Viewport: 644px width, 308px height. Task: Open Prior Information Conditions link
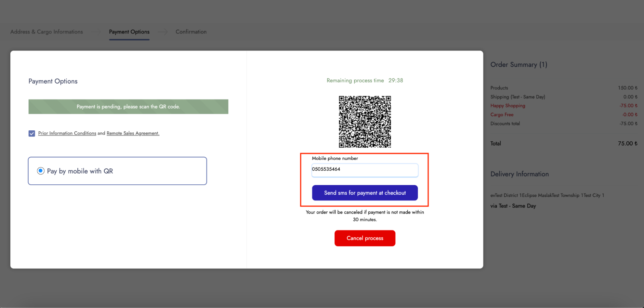(x=67, y=133)
